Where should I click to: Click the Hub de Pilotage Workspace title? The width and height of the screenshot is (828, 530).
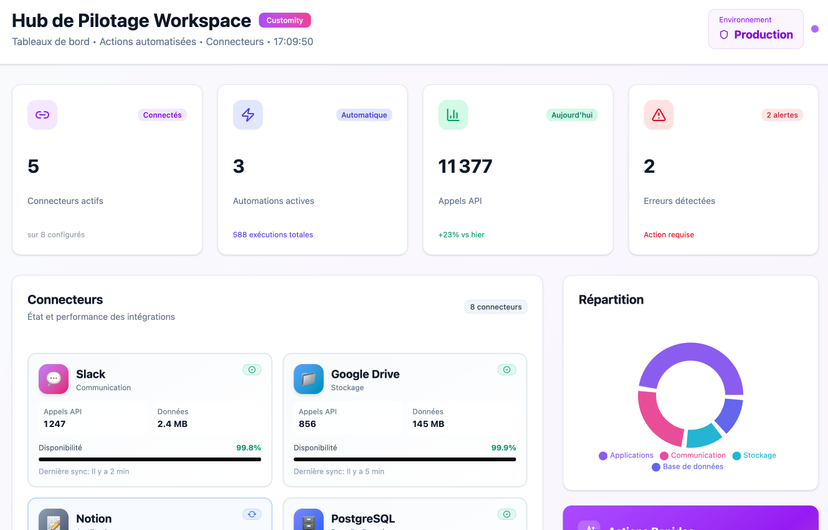click(x=131, y=21)
